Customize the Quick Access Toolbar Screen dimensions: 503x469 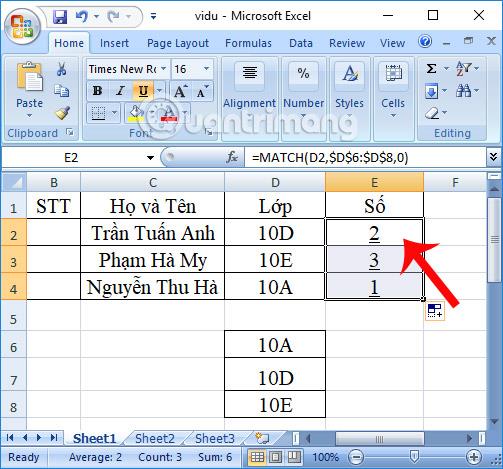153,16
